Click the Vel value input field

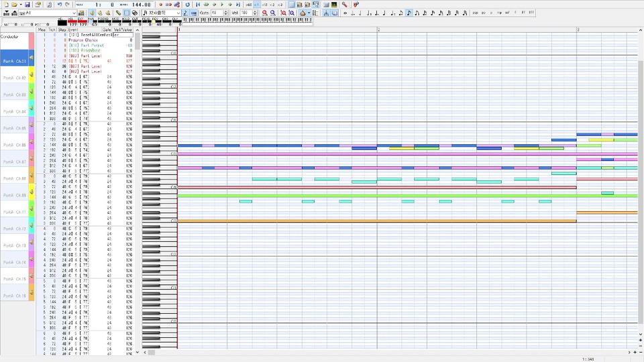pos(246,13)
